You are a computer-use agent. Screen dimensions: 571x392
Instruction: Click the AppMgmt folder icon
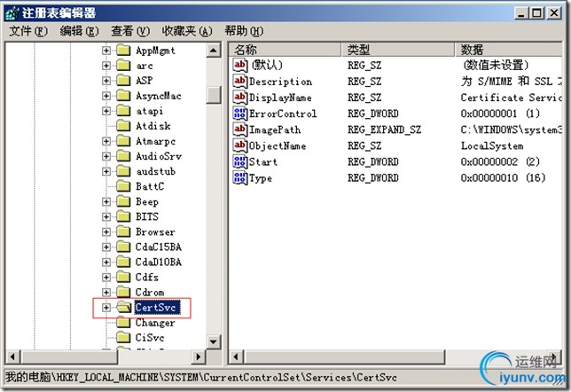tap(123, 50)
